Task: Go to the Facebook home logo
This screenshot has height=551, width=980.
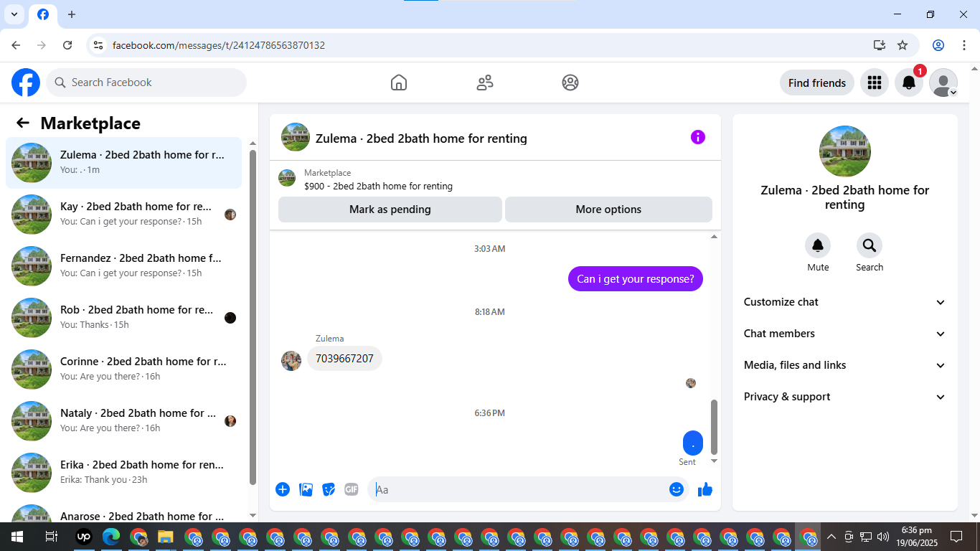Action: click(26, 83)
